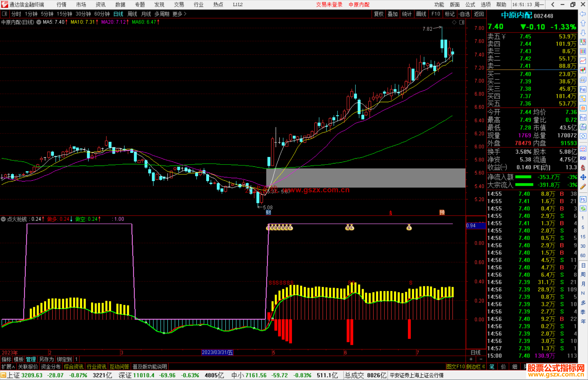Collapse the 侧边栏 sidebar toggle

coord(476,367)
